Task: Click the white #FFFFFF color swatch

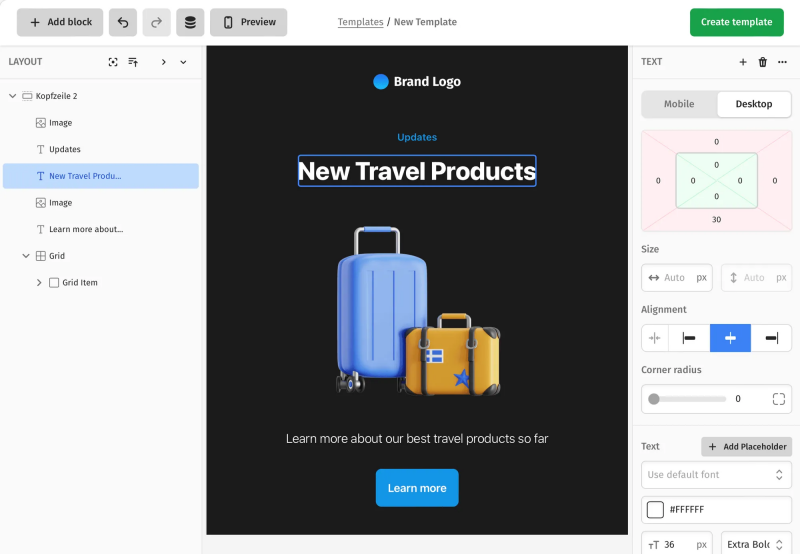Action: coord(655,510)
